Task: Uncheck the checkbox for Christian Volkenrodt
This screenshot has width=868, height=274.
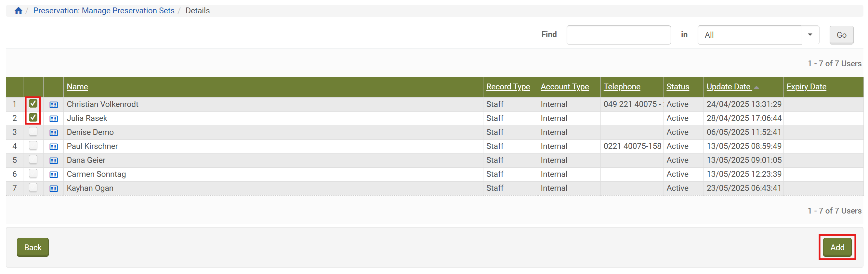Action: [33, 103]
